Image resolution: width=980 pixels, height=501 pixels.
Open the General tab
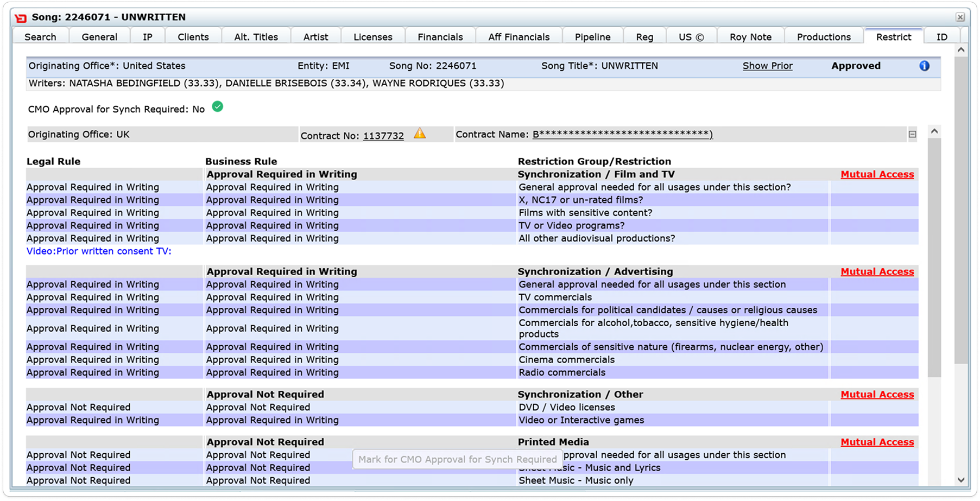coord(99,37)
